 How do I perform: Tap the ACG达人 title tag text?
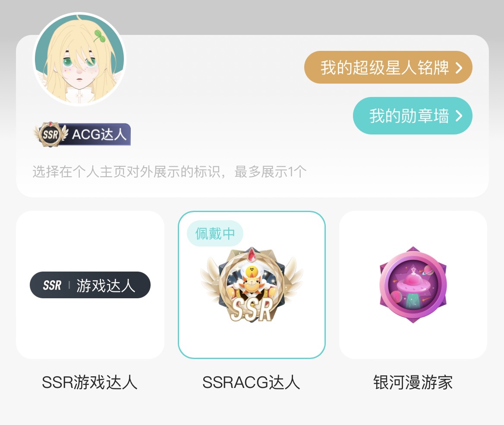click(x=99, y=134)
